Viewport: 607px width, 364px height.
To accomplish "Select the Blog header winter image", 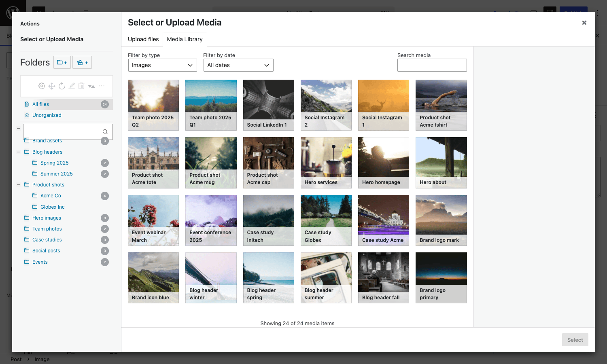I will tap(211, 278).
